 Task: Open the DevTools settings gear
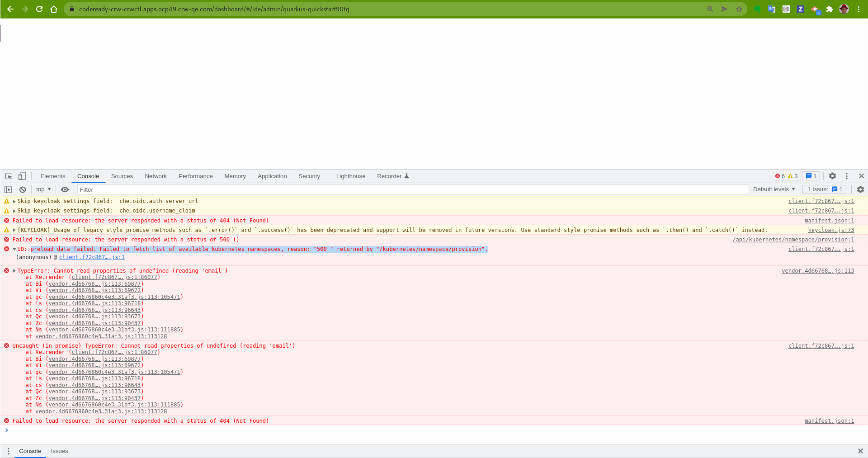(x=832, y=176)
